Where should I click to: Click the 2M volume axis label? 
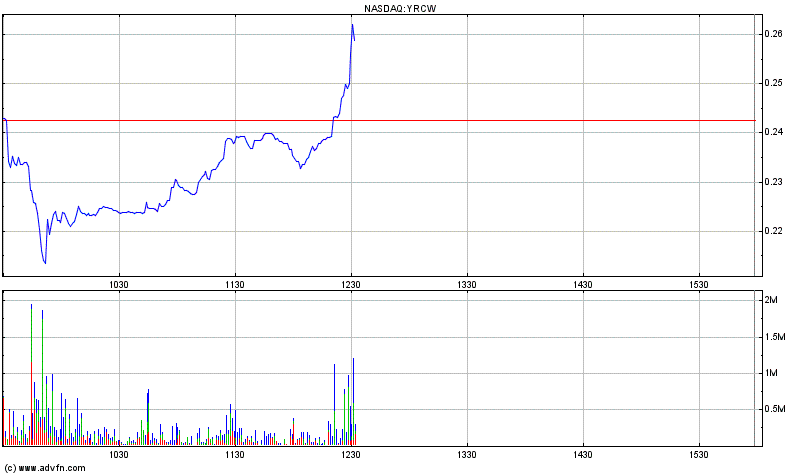pos(771,300)
